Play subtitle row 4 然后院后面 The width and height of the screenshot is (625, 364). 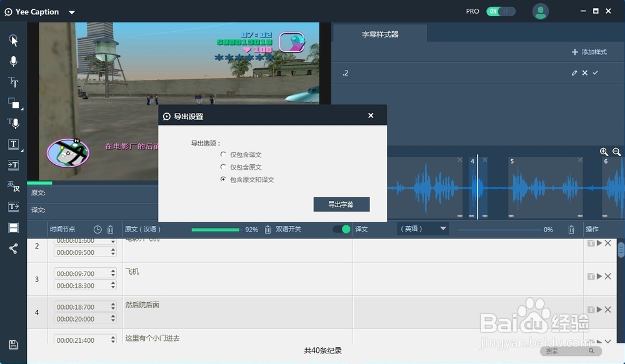tap(599, 310)
